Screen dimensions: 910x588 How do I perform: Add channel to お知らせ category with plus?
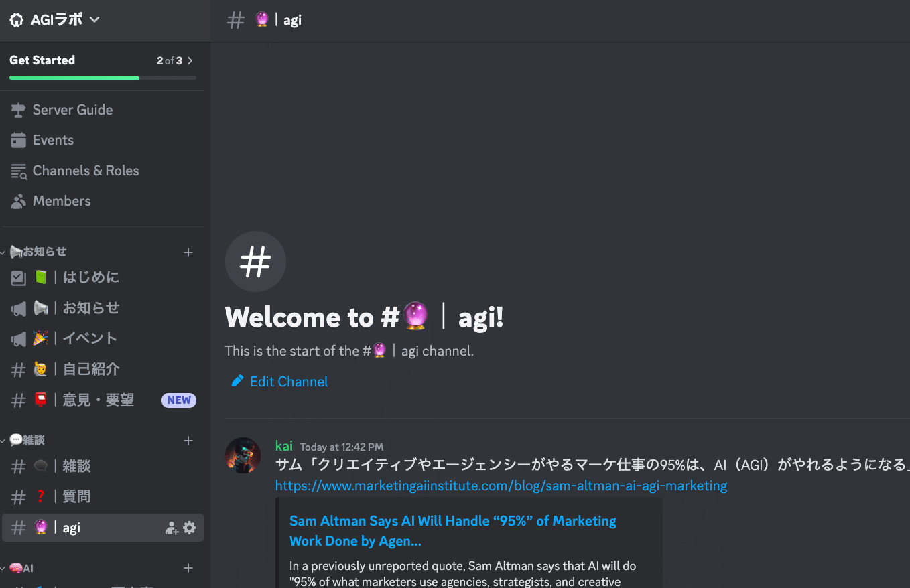[188, 252]
